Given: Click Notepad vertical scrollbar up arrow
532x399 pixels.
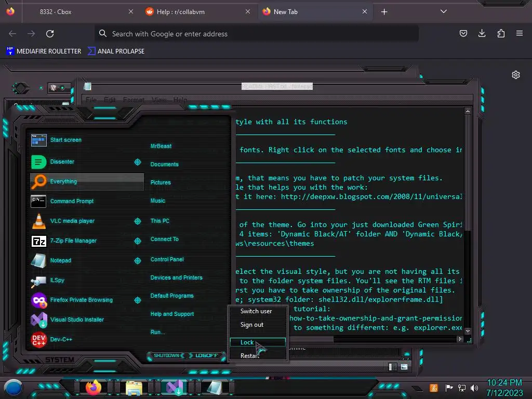Looking at the screenshot, I should pyautogui.click(x=468, y=111).
